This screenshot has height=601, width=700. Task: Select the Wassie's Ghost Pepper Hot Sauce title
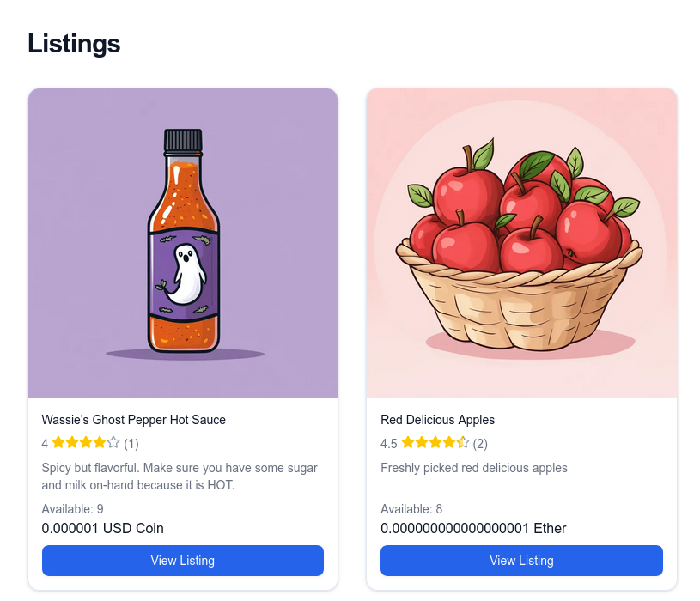pyautogui.click(x=133, y=420)
